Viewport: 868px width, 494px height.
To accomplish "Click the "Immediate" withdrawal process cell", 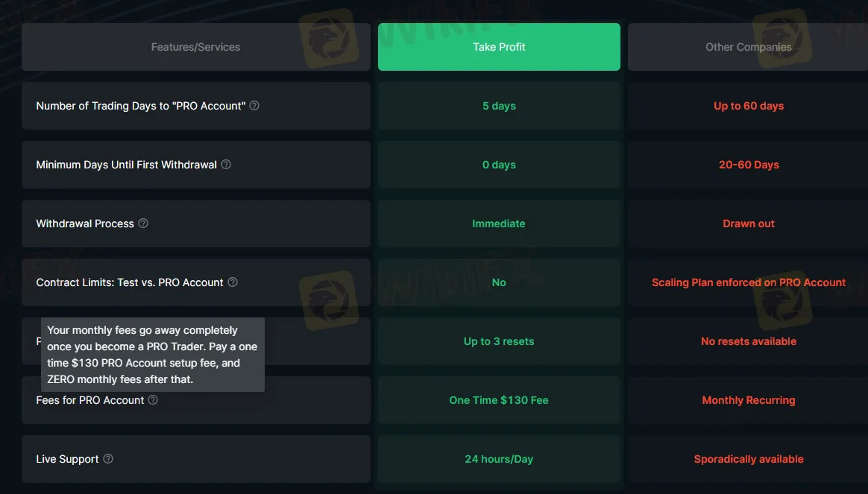I will point(499,224).
